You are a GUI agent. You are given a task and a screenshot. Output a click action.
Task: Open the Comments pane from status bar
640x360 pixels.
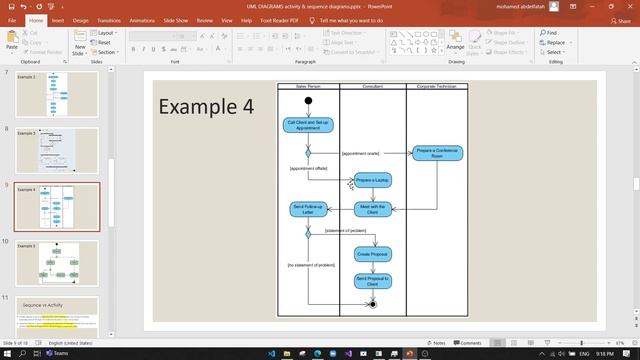(x=467, y=343)
